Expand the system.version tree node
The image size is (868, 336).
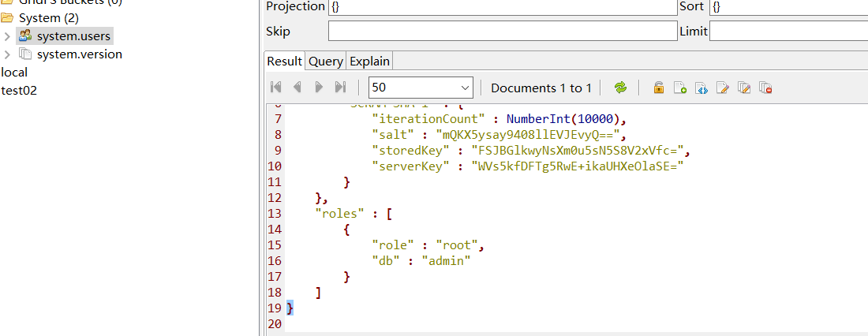(7, 54)
